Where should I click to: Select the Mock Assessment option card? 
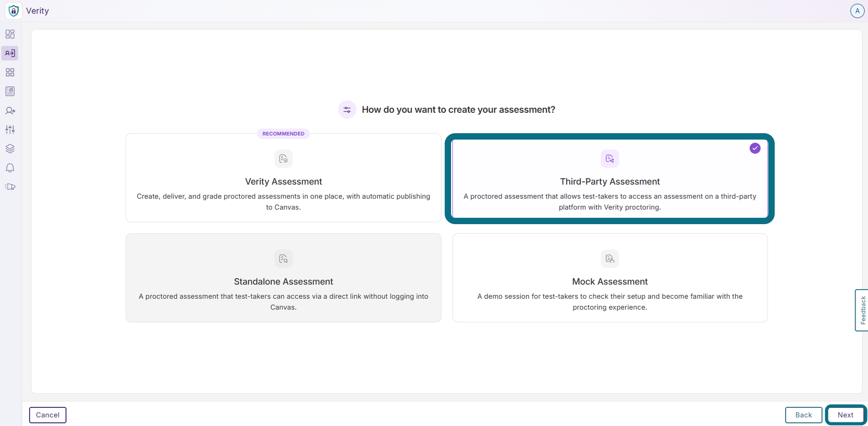click(610, 278)
